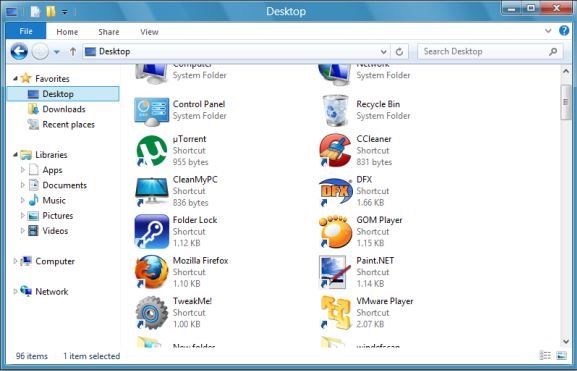The height and width of the screenshot is (371, 577).
Task: Select Desktop under Favorites
Action: point(63,94)
